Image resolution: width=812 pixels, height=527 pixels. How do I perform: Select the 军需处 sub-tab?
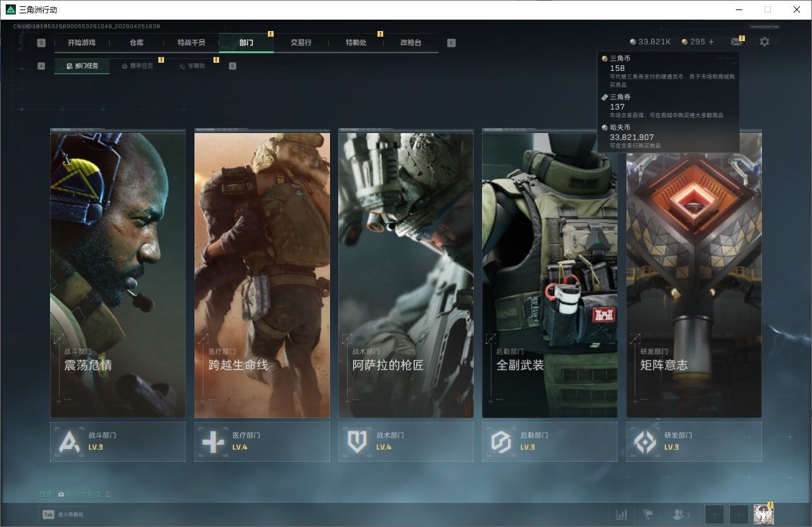pos(193,66)
